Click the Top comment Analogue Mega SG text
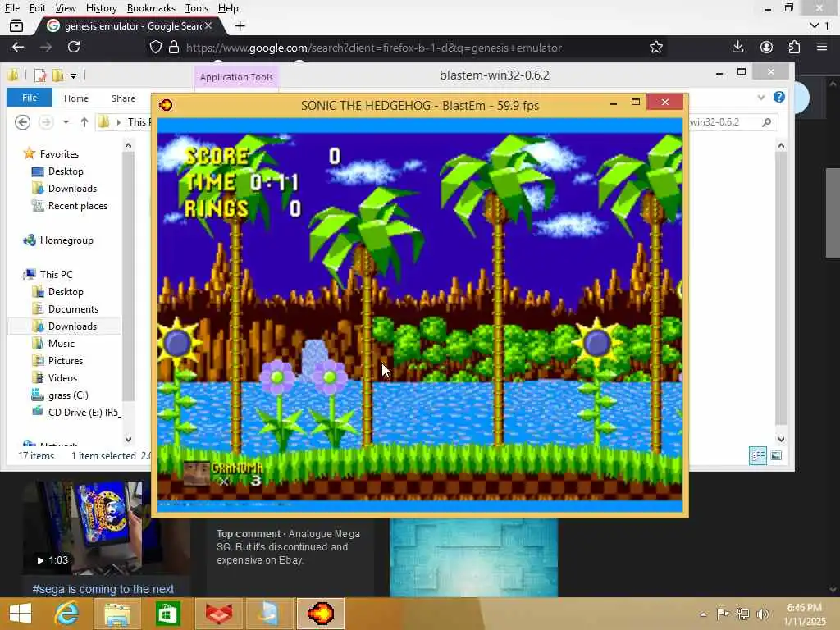This screenshot has width=840, height=630. [x=288, y=547]
